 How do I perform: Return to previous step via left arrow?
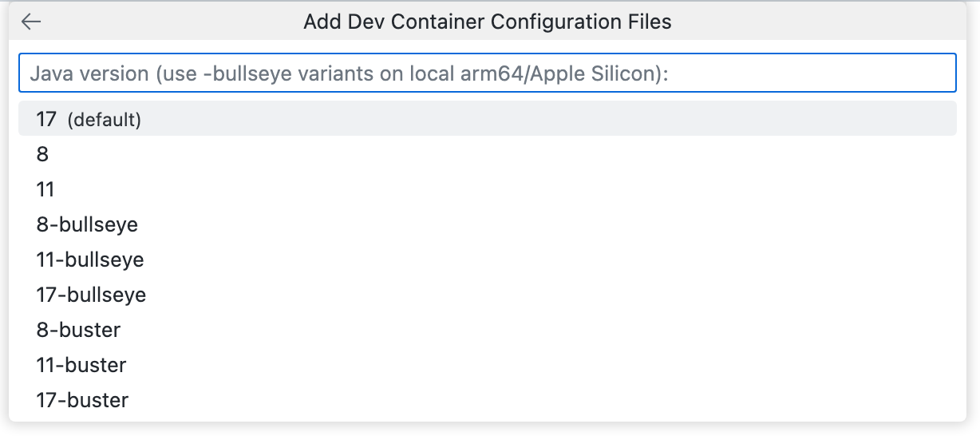[x=31, y=22]
